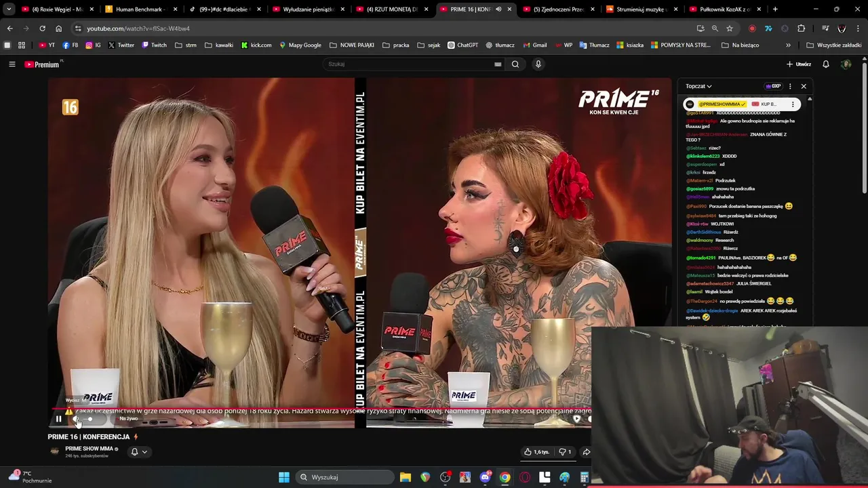
Task: Expand the subscription notification bell dropdown
Action: point(139,452)
